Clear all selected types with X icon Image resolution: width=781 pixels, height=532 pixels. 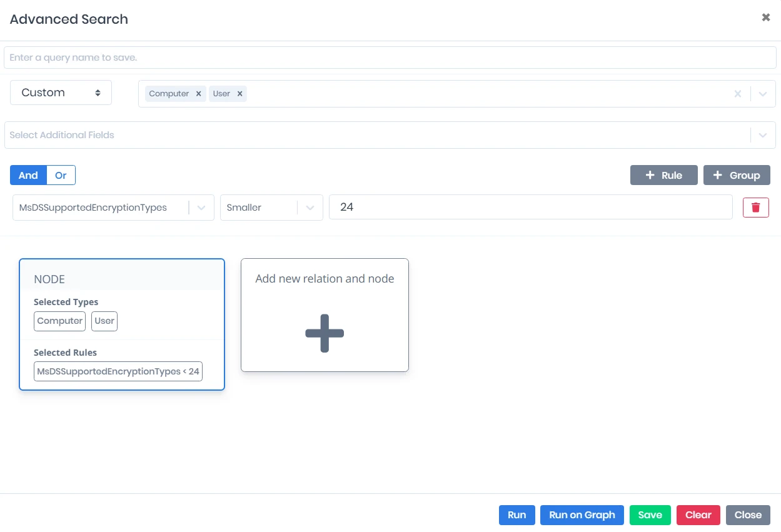click(x=738, y=94)
